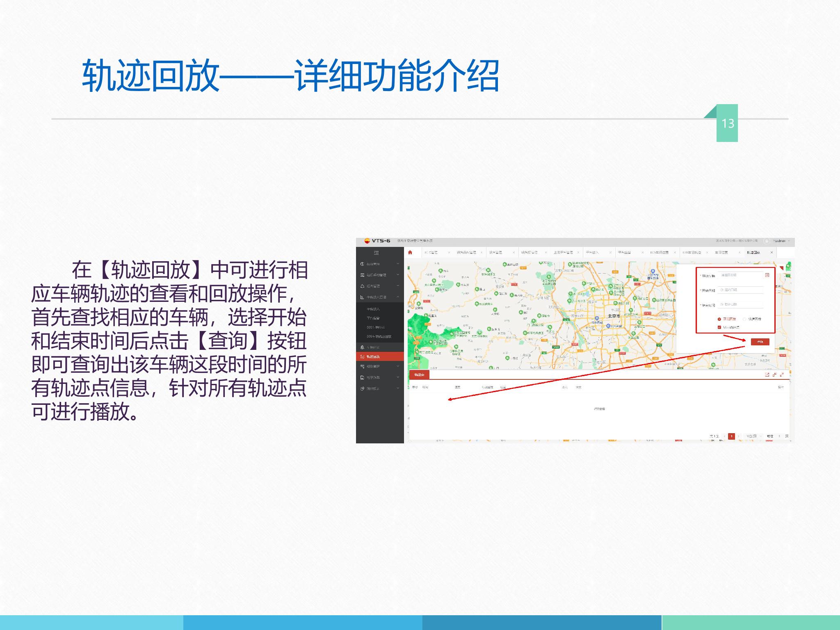Click the red triangle collapse marker on query panel
This screenshot has width=840, height=630.
781,268
